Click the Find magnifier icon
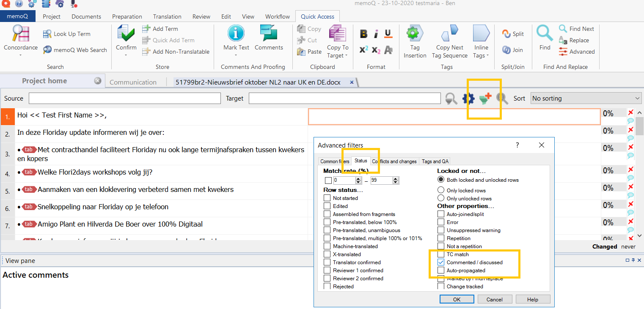The width and height of the screenshot is (644, 309). click(x=545, y=34)
